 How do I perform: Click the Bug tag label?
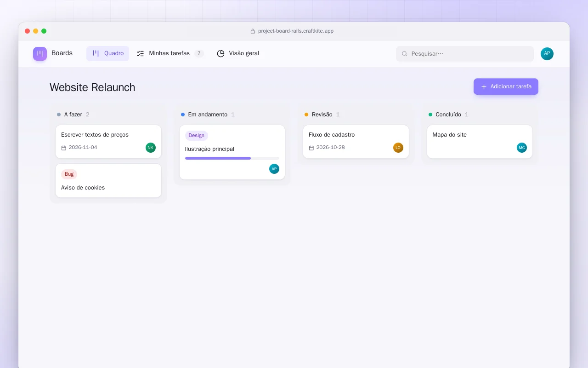[69, 174]
